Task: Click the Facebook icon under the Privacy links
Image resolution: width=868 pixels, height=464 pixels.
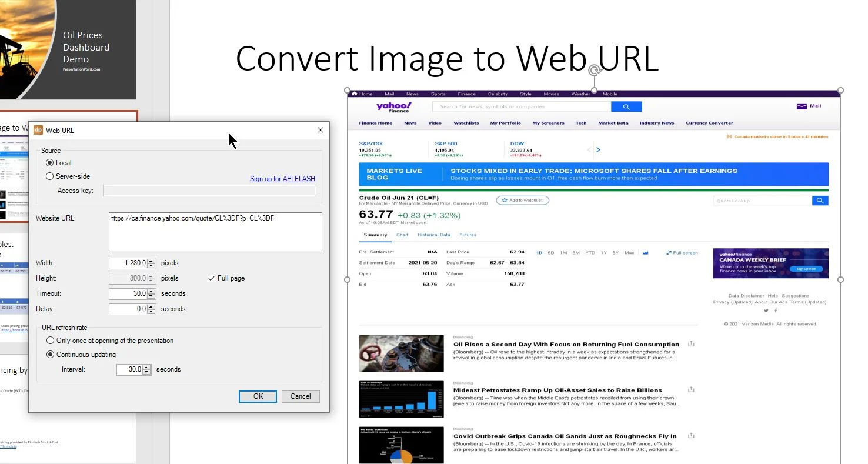Action: click(776, 311)
